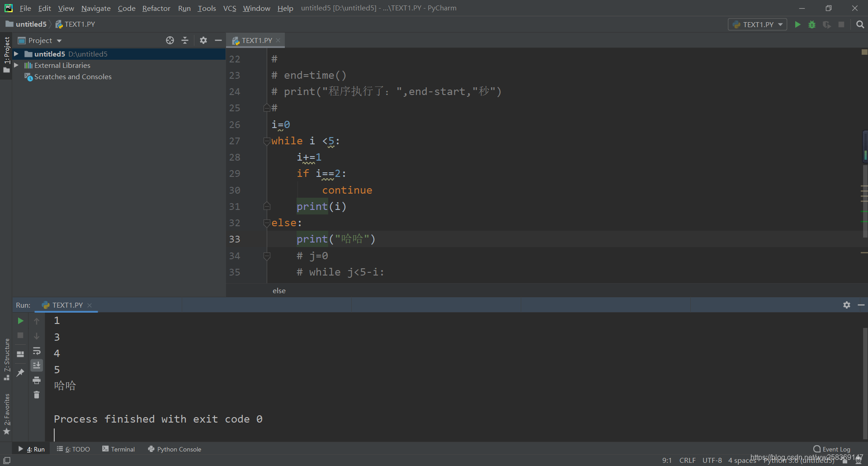The image size is (868, 466).
Task: Restore layout icon in Run panel
Action: click(x=20, y=354)
